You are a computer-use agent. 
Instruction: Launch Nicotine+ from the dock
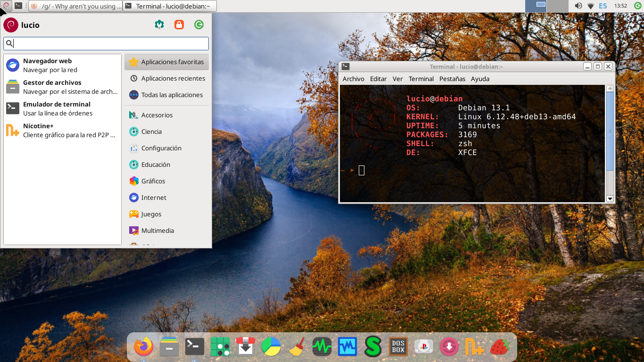475,347
